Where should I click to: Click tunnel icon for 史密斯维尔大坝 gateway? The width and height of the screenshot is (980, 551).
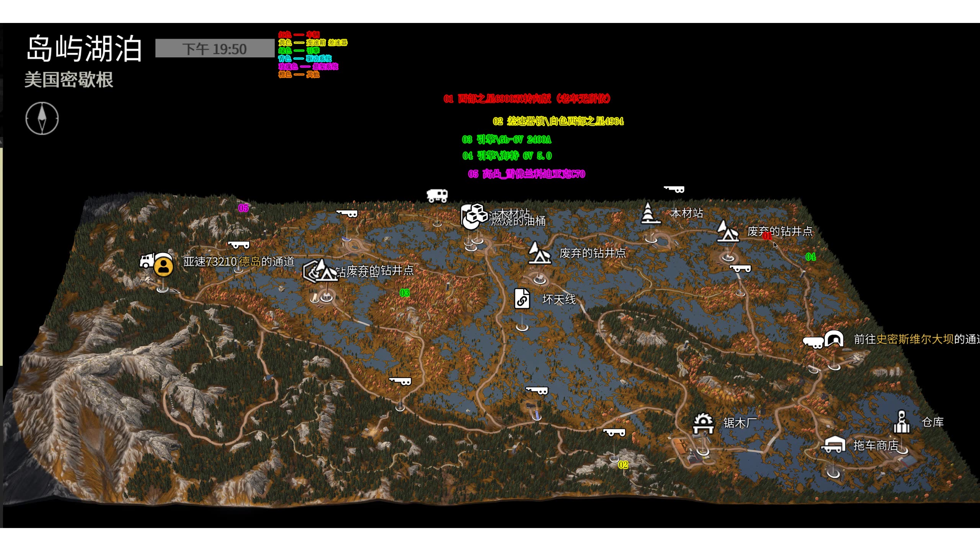tap(834, 339)
